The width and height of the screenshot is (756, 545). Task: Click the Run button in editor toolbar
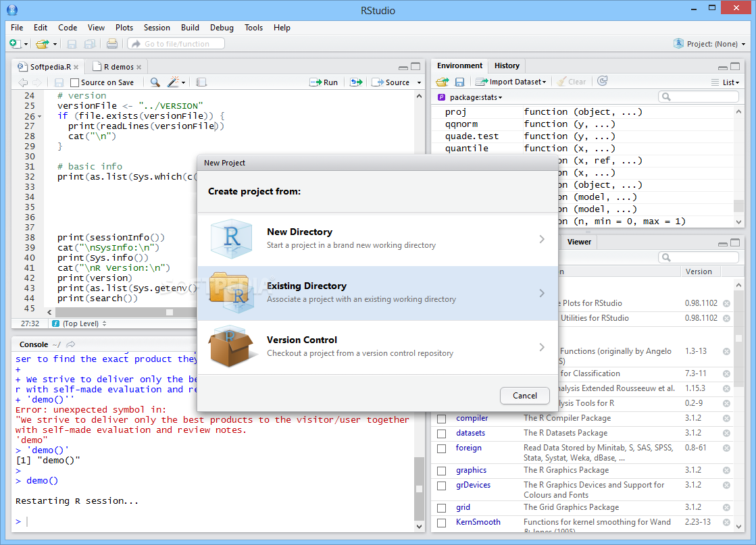324,82
